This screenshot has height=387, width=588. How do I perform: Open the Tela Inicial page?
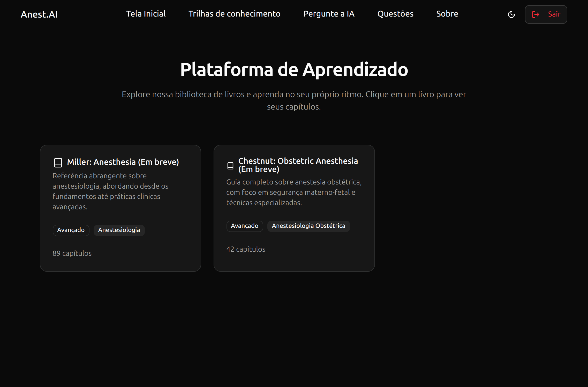point(146,14)
